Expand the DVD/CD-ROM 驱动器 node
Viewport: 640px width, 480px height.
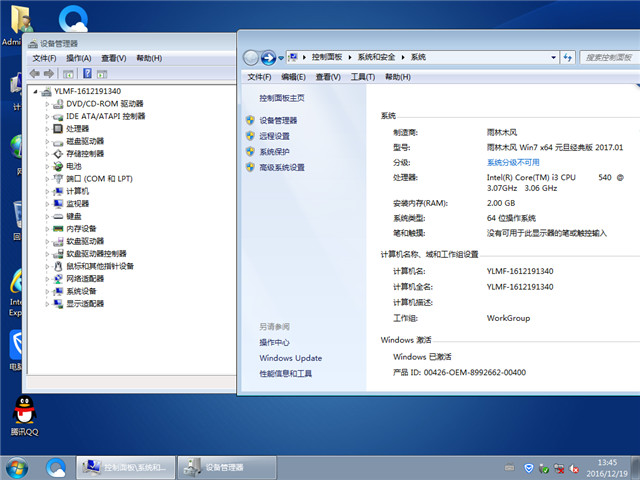47,104
